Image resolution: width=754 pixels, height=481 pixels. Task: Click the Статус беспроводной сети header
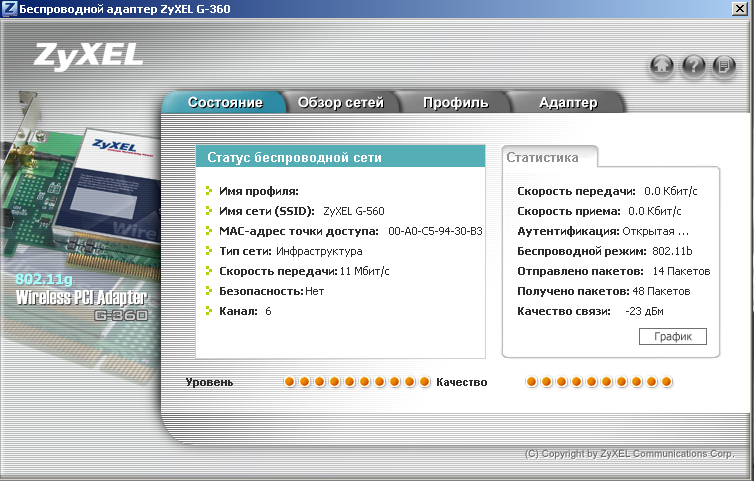(x=340, y=157)
